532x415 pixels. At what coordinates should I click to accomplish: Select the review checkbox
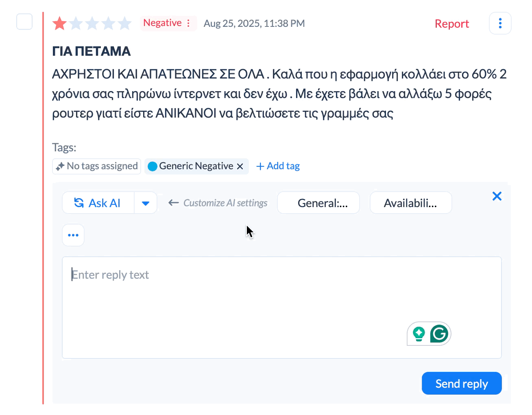pyautogui.click(x=24, y=22)
